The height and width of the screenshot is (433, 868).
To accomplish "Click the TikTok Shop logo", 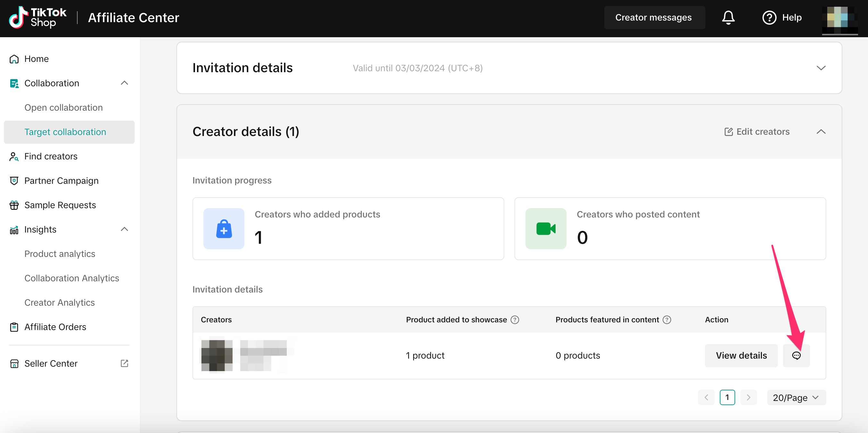I will pyautogui.click(x=38, y=18).
